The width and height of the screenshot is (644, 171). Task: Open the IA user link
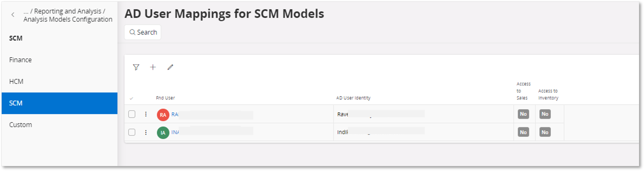pyautogui.click(x=175, y=132)
